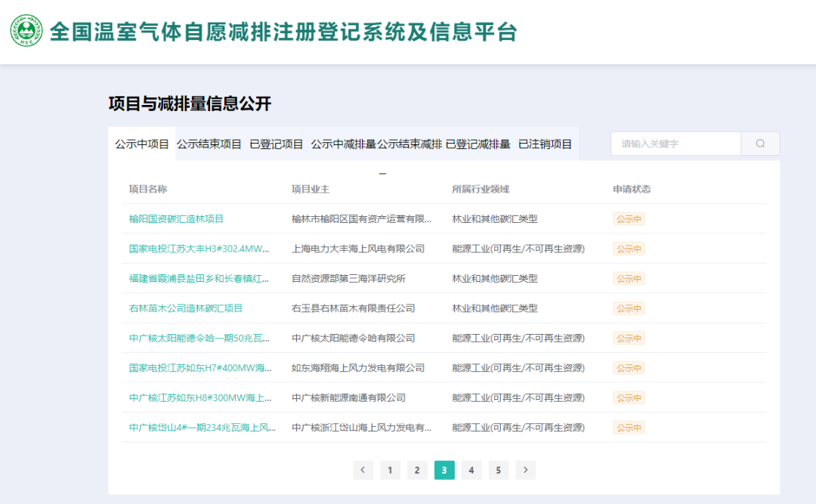Click the MEE logo icon in header
Image resolution: width=816 pixels, height=504 pixels.
[26, 31]
